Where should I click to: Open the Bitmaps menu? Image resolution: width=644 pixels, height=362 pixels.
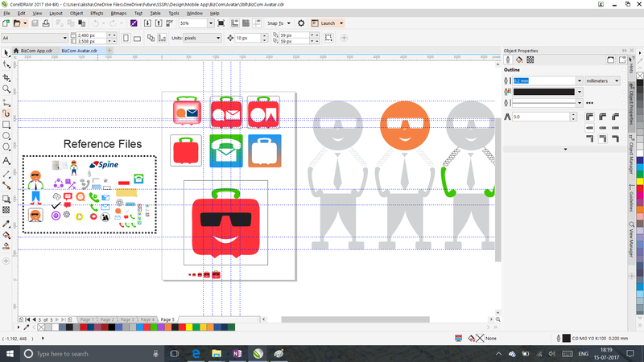pyautogui.click(x=118, y=14)
